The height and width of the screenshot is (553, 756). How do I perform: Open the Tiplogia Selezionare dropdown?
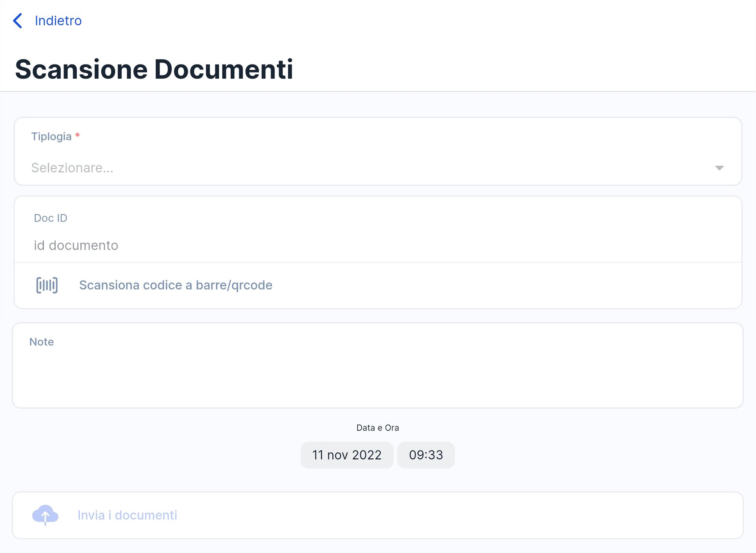[x=378, y=168]
